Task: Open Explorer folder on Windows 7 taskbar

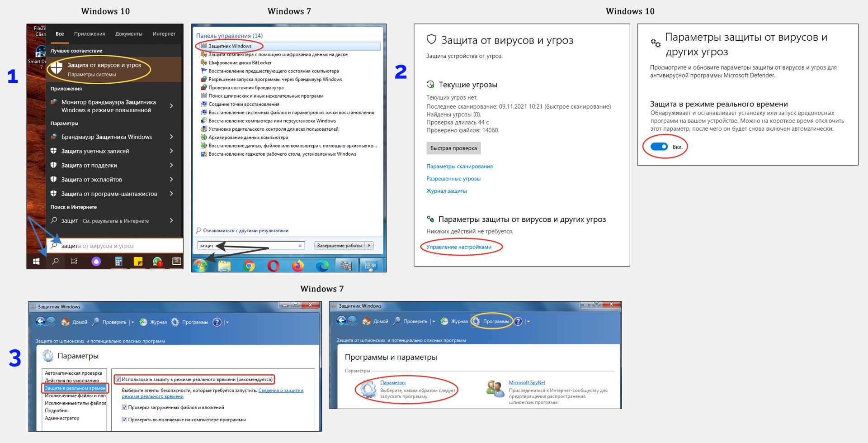Action: click(x=224, y=266)
